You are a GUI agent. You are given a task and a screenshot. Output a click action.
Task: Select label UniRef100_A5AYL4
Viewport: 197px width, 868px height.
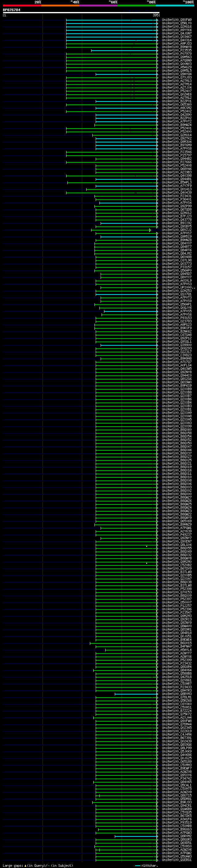pos(176,650)
